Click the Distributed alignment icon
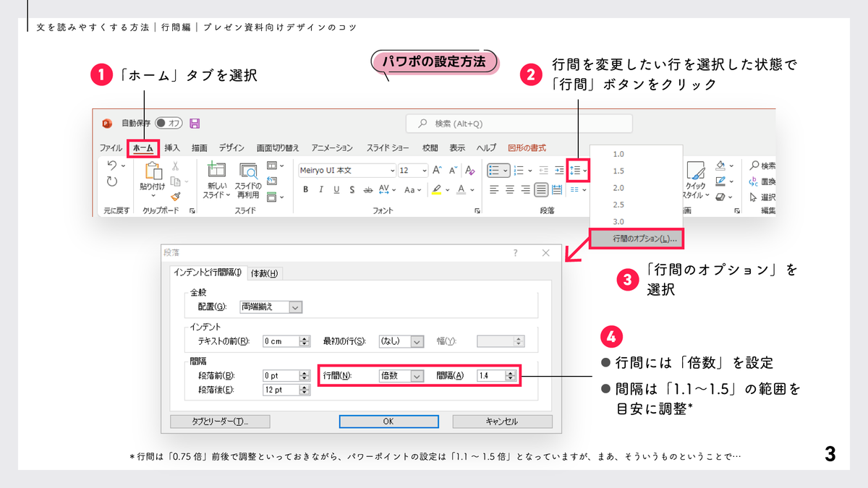 (557, 189)
